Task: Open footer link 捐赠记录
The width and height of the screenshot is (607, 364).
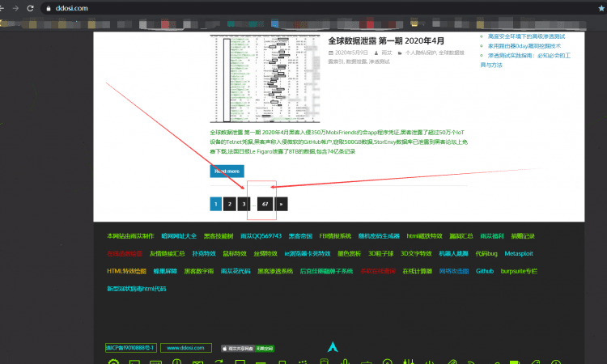Action: (523, 236)
